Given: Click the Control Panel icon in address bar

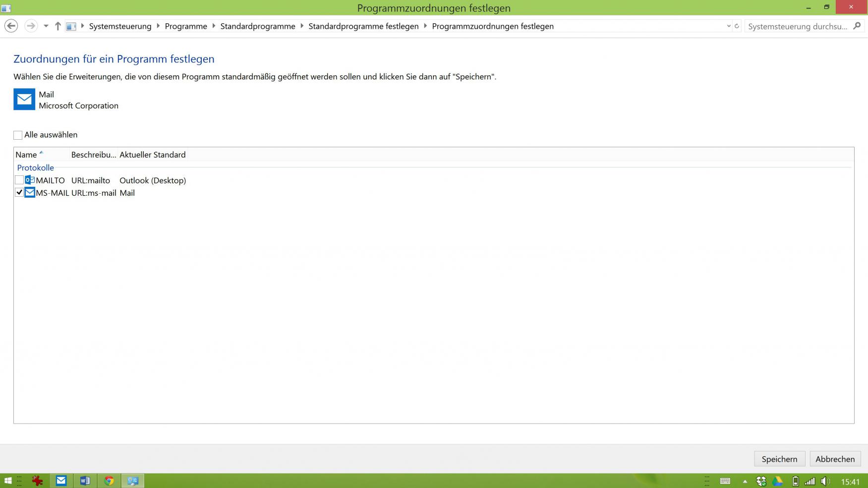Looking at the screenshot, I should [71, 26].
